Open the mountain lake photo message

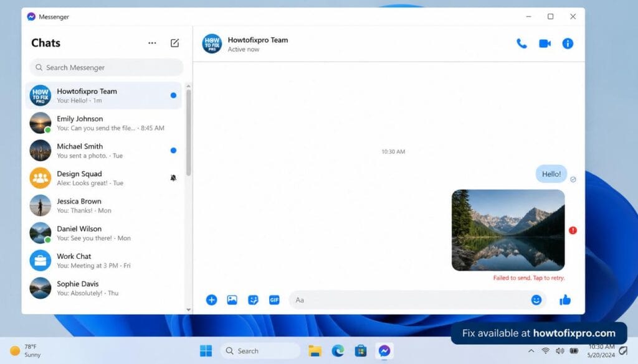(x=508, y=230)
